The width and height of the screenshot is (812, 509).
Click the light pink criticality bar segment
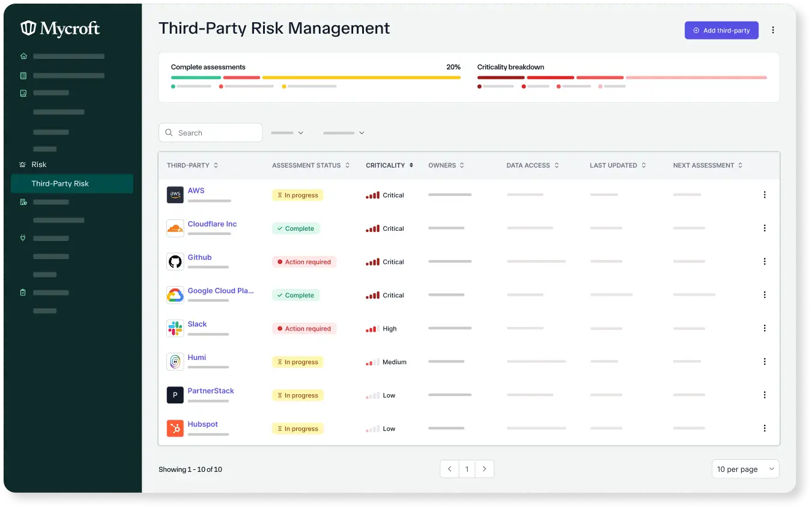click(696, 78)
